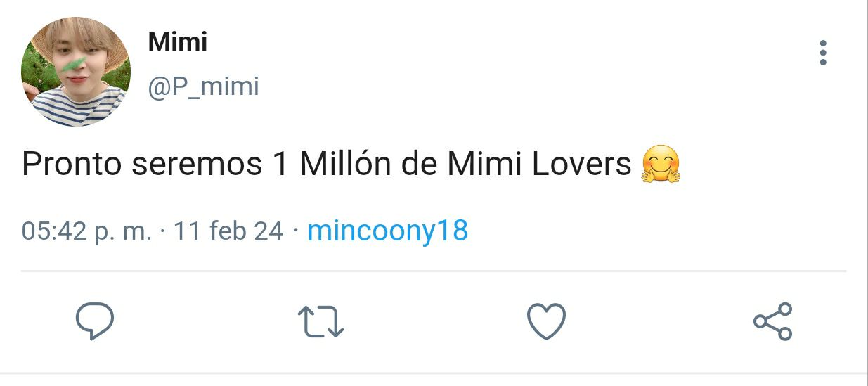Select the @P_mimi handle
Viewport: 868px width, 386px height.
click(x=203, y=87)
